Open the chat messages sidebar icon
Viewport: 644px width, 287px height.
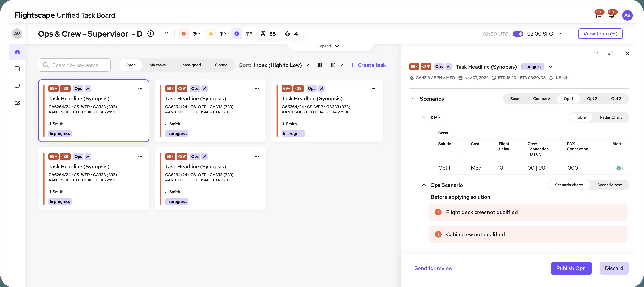coord(17,86)
